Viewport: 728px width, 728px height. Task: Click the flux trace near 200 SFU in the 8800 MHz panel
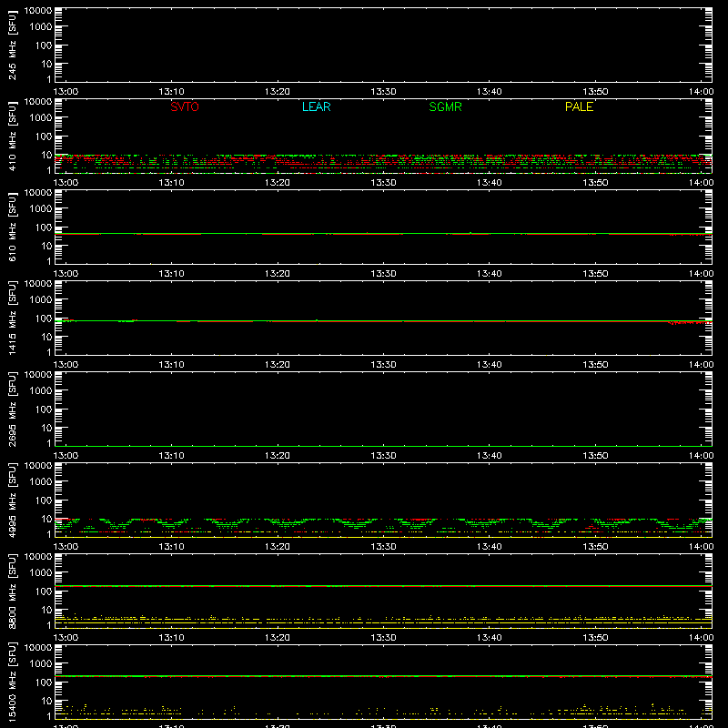point(383,586)
